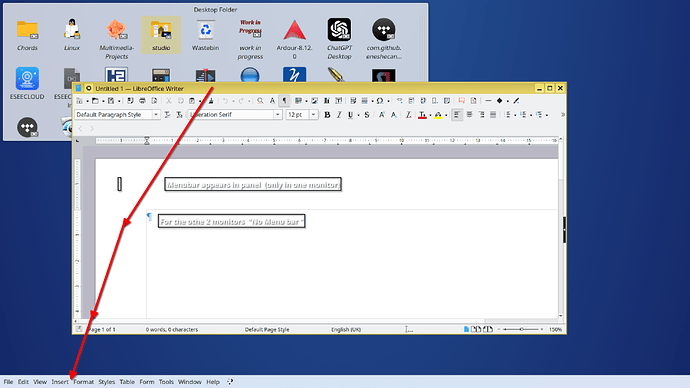690x388 pixels.
Task: Expand Liberation Serif font name dropdown
Action: 278,115
